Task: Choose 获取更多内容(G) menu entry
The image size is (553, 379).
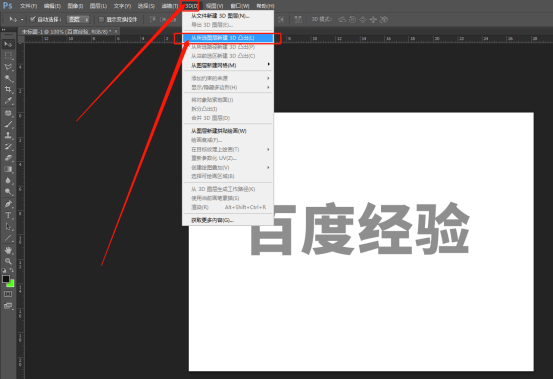Action: pos(228,220)
